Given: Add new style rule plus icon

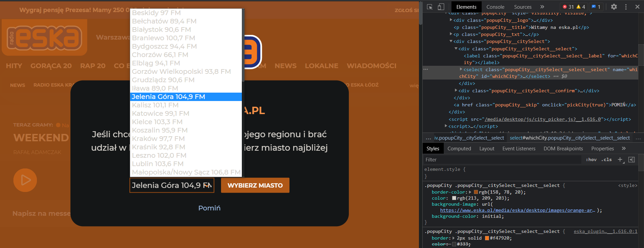Looking at the screenshot, I should (x=620, y=160).
